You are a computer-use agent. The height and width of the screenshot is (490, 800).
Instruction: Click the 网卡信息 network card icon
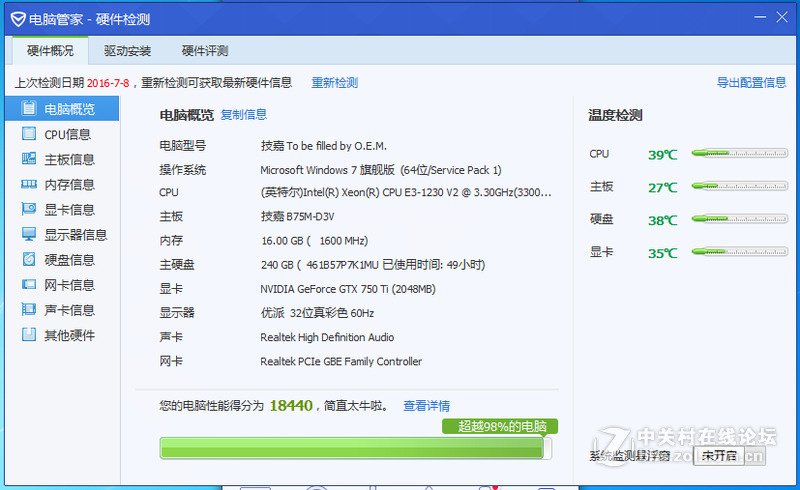point(29,284)
